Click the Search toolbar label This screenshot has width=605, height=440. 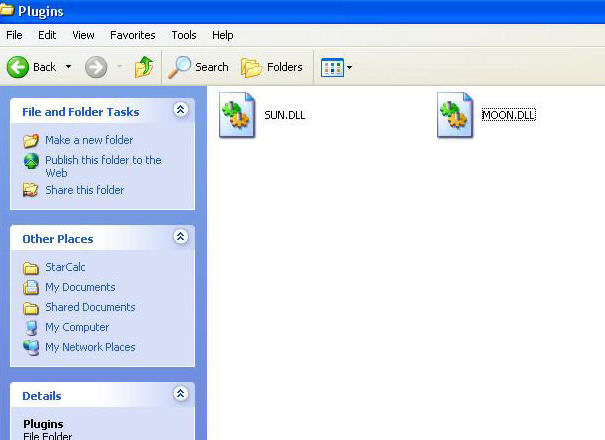click(211, 67)
